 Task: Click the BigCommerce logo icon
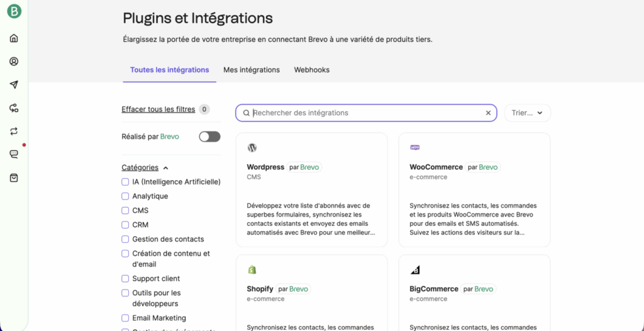coord(415,270)
